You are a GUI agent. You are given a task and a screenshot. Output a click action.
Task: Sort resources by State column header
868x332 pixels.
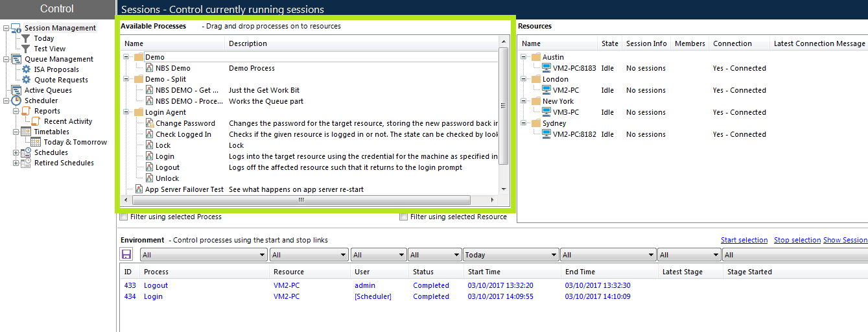click(609, 43)
